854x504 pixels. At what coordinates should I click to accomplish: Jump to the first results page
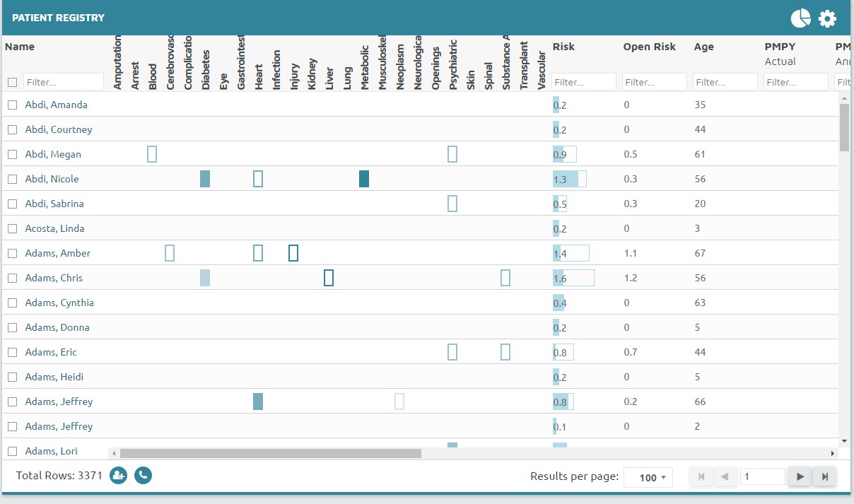pyautogui.click(x=701, y=477)
